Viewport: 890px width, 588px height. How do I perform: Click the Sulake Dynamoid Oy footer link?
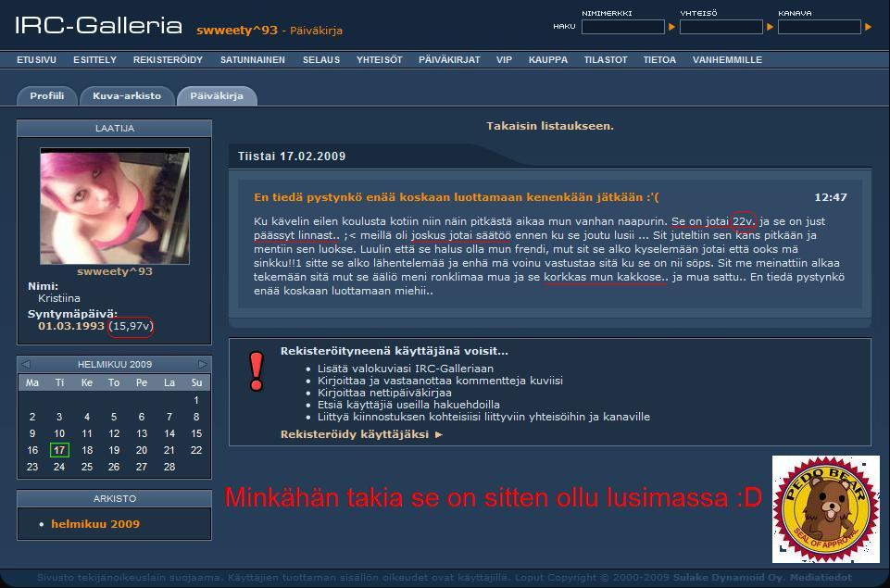click(728, 577)
